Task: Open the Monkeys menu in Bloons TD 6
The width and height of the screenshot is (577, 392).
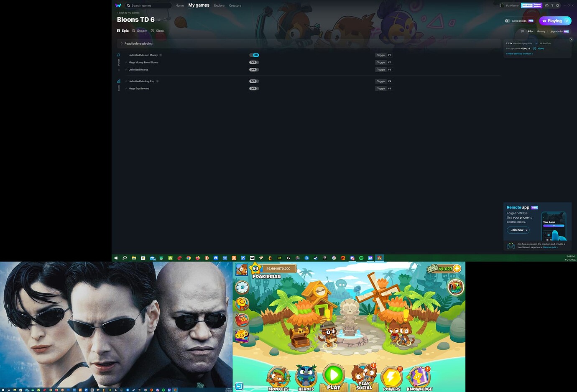Action: (x=278, y=376)
